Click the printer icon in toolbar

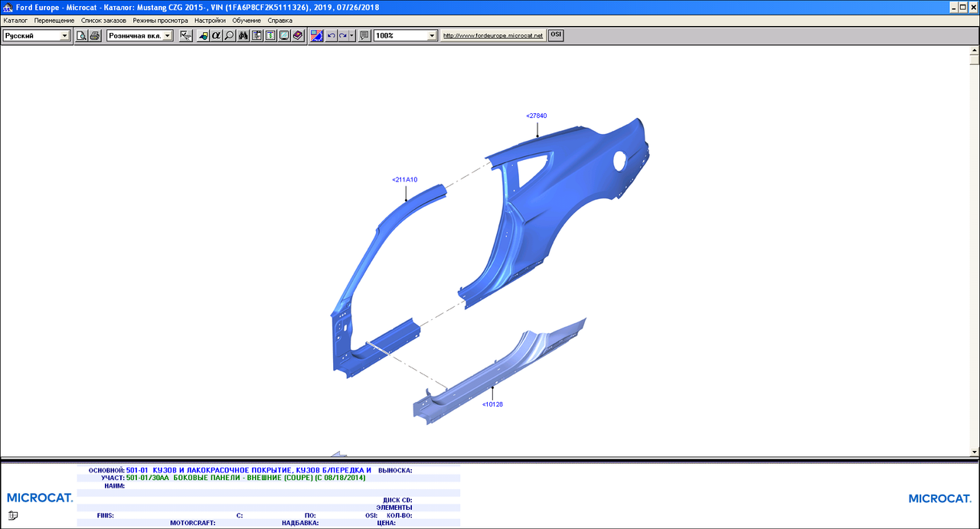click(x=95, y=35)
